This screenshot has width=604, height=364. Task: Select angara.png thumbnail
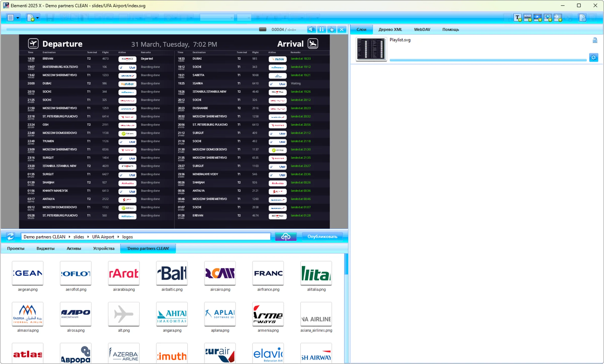click(172, 314)
